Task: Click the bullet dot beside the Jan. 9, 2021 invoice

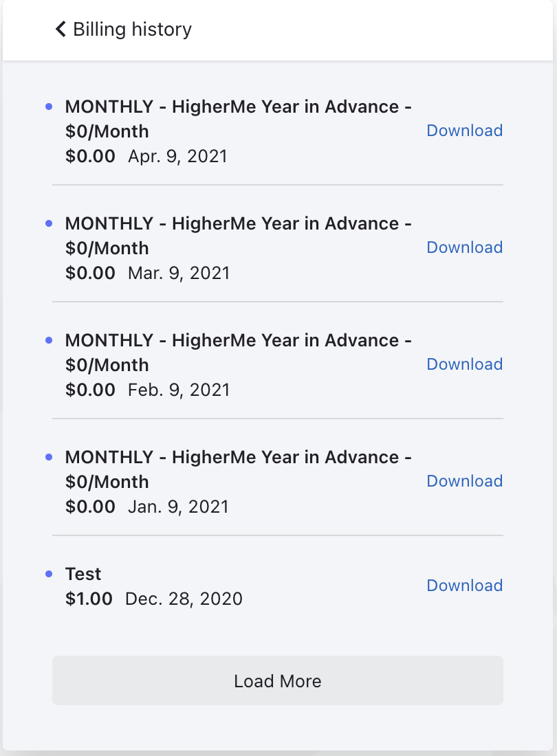Action: click(49, 457)
